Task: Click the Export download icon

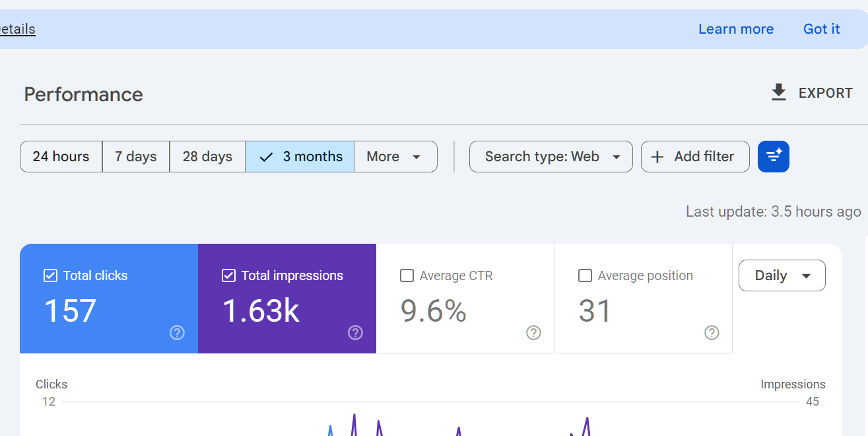Action: tap(779, 93)
